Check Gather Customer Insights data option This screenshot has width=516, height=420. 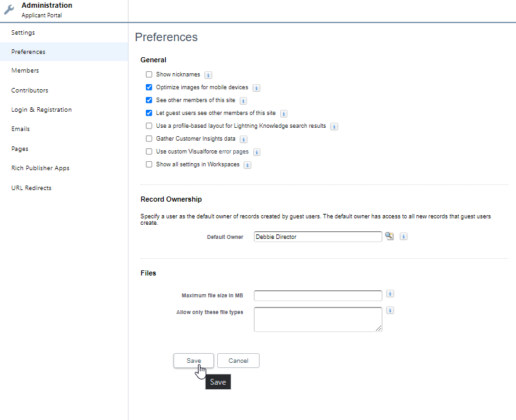click(149, 139)
